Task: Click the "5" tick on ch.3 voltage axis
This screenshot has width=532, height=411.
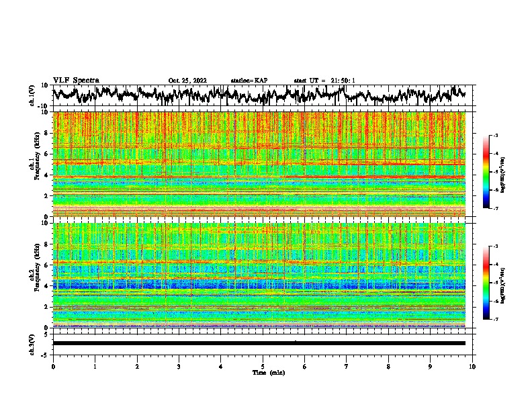Action: click(46, 334)
